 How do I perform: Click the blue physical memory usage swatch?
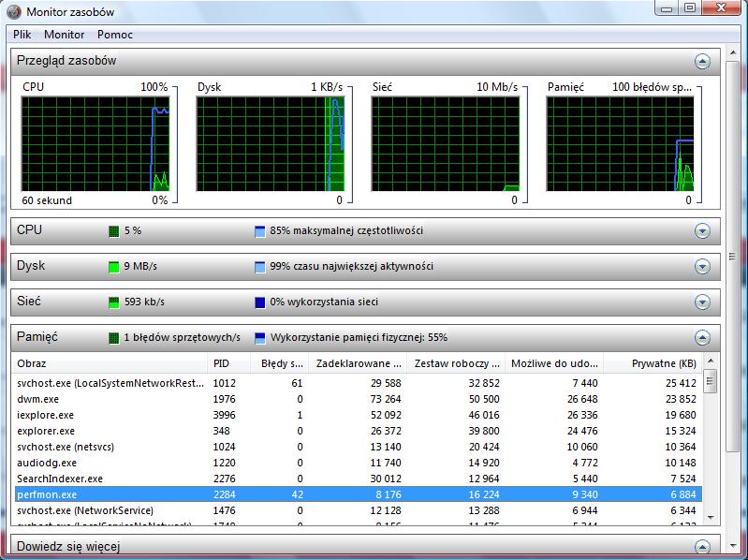pos(260,338)
